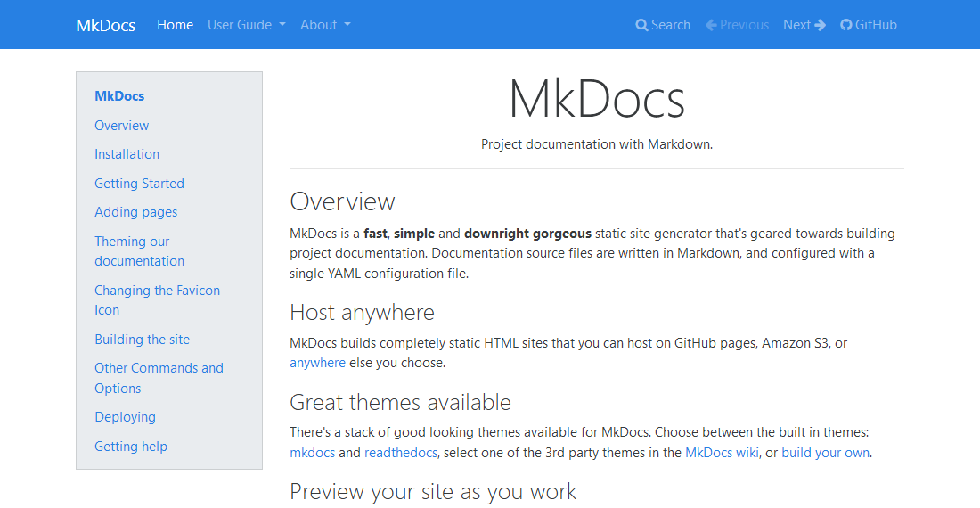Open Getting help sidebar link
The height and width of the screenshot is (508, 980).
[x=131, y=447]
